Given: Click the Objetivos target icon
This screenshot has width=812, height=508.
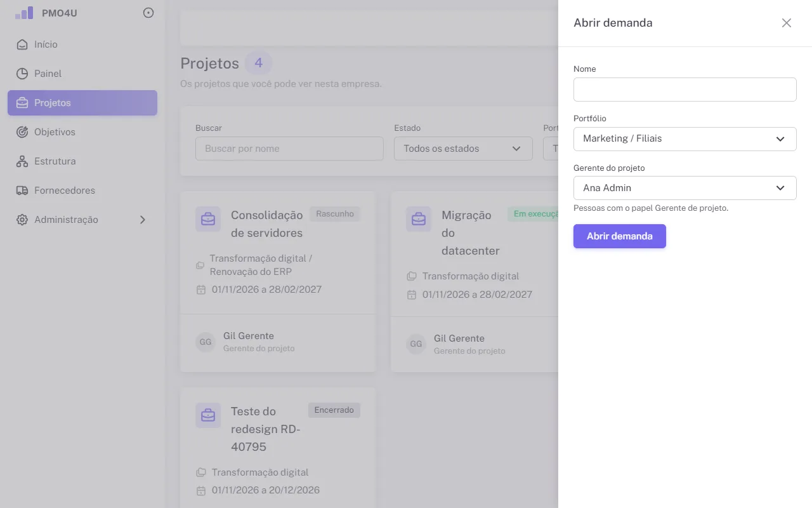Looking at the screenshot, I should pos(22,132).
